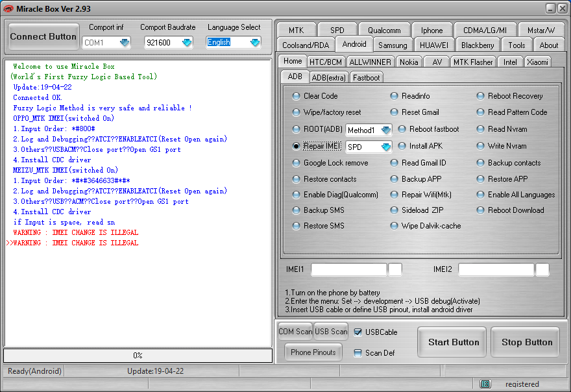Image resolution: width=571 pixels, height=392 pixels.
Task: Click the 0% progress bar
Action: click(138, 356)
